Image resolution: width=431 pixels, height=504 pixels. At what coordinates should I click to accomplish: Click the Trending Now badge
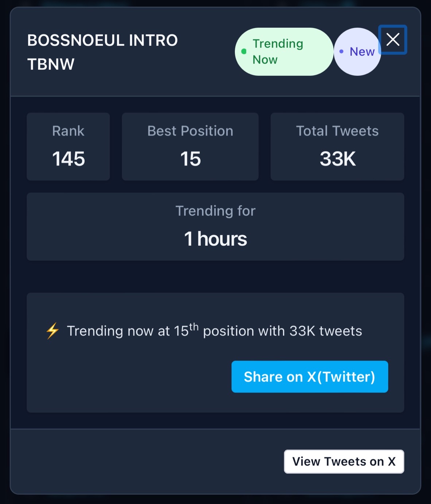[284, 52]
